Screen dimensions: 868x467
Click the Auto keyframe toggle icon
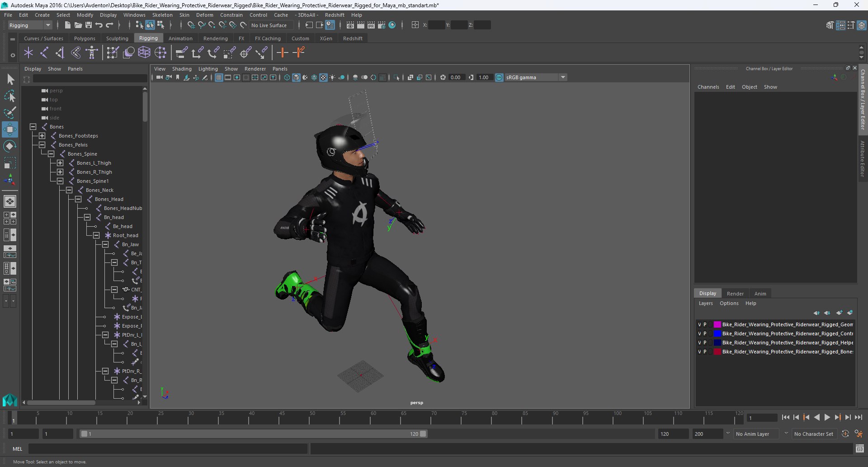[x=845, y=434]
